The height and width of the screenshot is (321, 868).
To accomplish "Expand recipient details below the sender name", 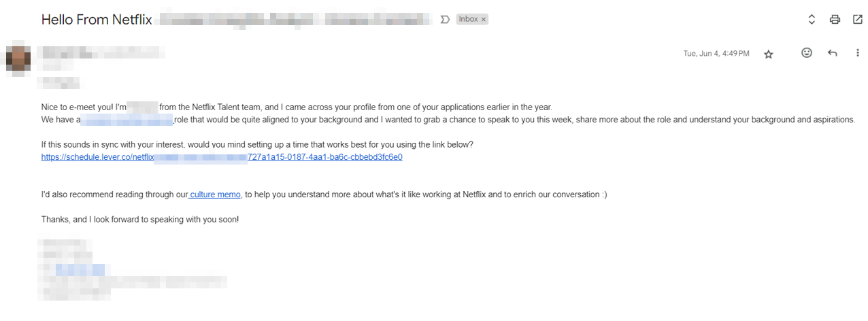I will coord(57,66).
